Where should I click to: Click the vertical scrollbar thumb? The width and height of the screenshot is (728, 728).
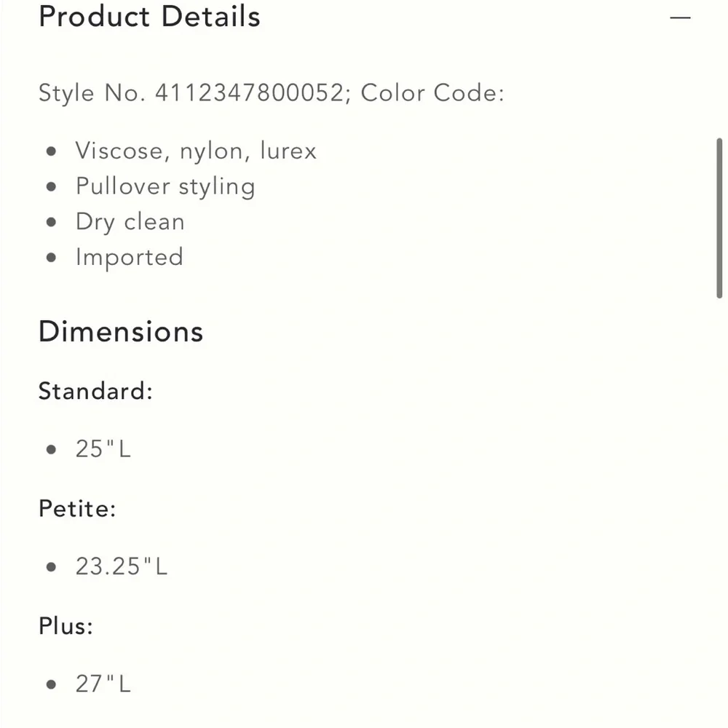pos(719,218)
